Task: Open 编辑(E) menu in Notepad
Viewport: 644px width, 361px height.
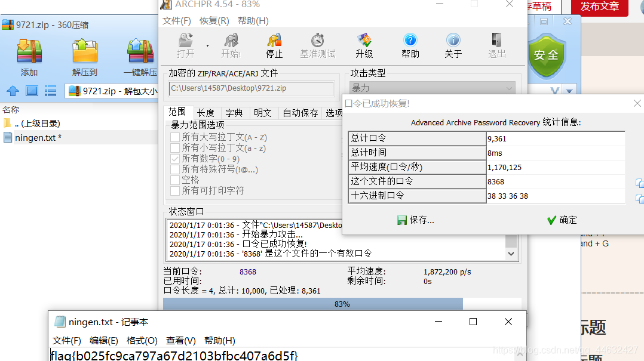Action: (x=103, y=341)
